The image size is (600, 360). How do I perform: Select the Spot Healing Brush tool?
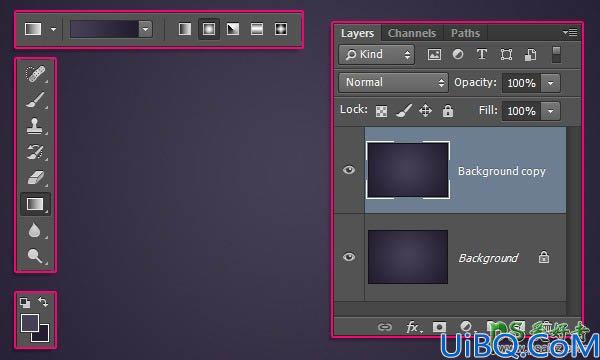coord(35,74)
